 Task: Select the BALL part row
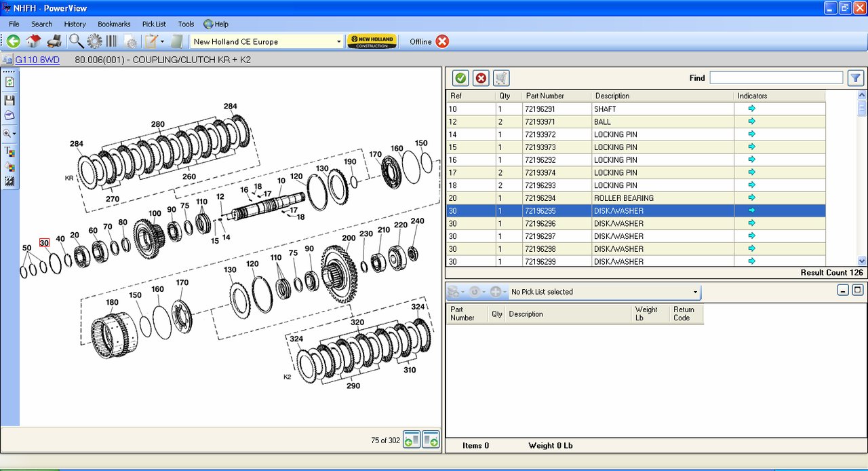tap(636, 121)
